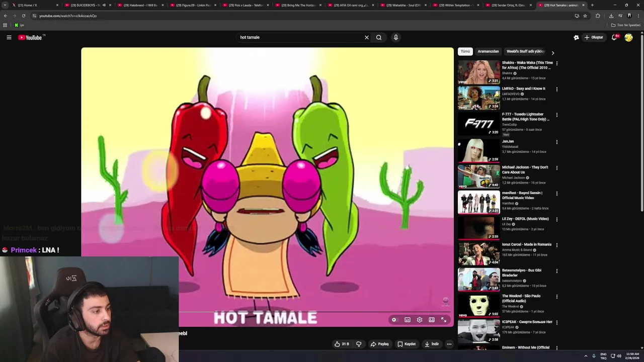The height and width of the screenshot is (362, 644).
Task: Click the Oluştur create button
Action: pyautogui.click(x=594, y=37)
